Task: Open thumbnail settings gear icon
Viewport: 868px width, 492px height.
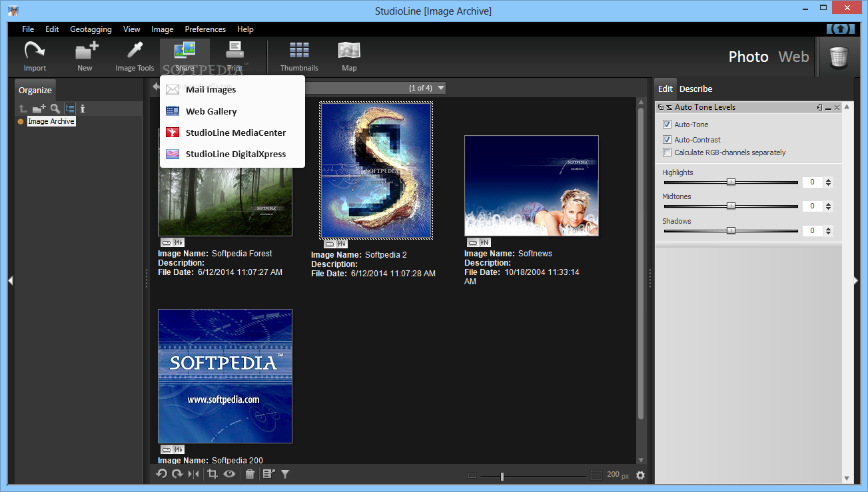Action: tap(640, 475)
